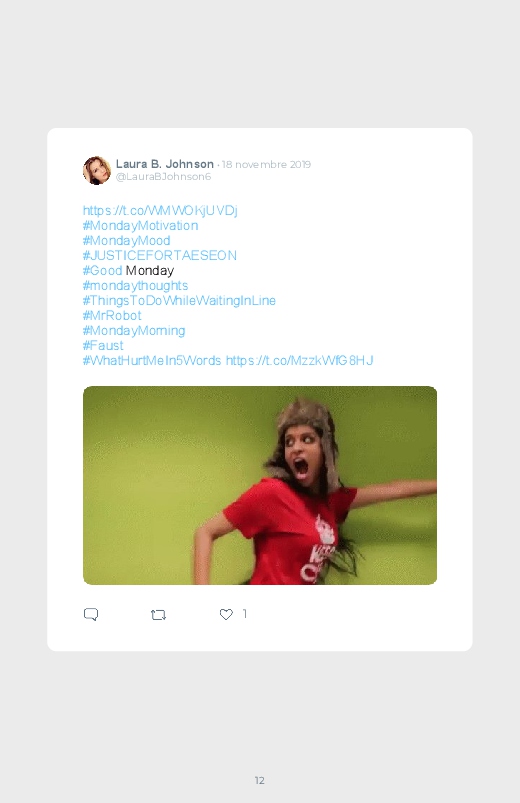Click the #MondayMotivation hashtag
The width and height of the screenshot is (520, 803).
140,225
